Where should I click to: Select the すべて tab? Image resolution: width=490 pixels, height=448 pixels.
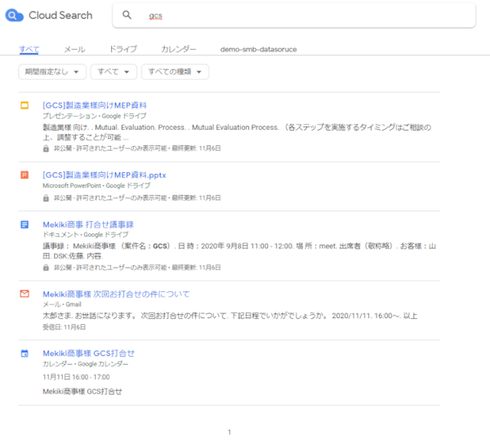29,49
